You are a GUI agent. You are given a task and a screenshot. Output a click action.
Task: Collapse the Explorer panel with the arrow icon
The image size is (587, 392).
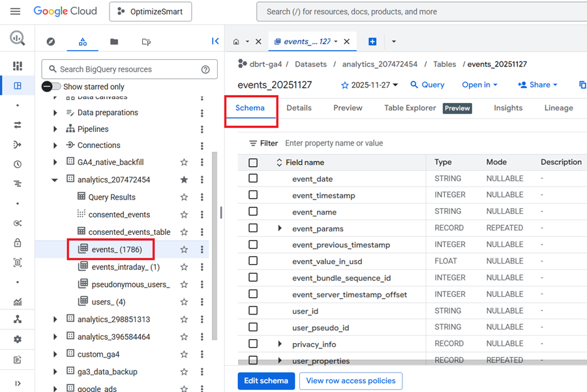pos(215,40)
